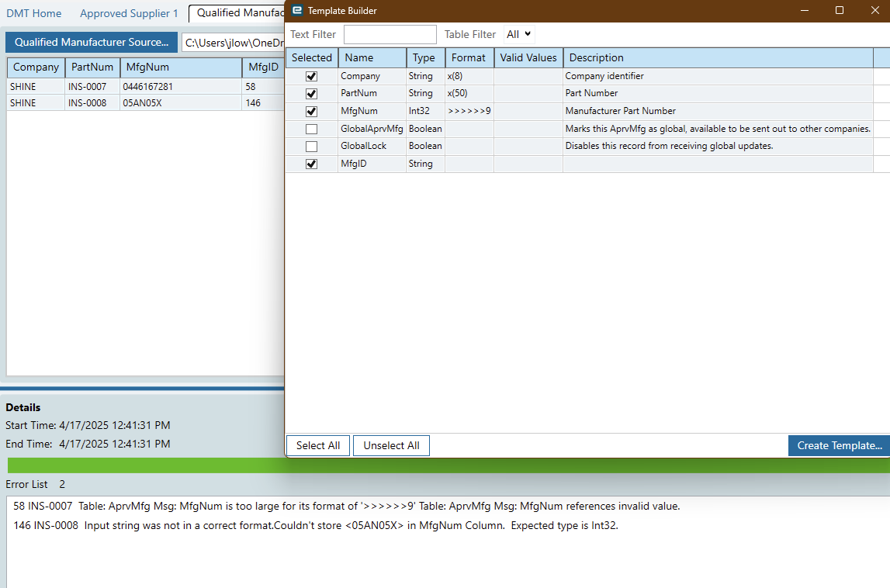Image resolution: width=890 pixels, height=588 pixels.
Task: Click the source file path field
Action: point(234,43)
